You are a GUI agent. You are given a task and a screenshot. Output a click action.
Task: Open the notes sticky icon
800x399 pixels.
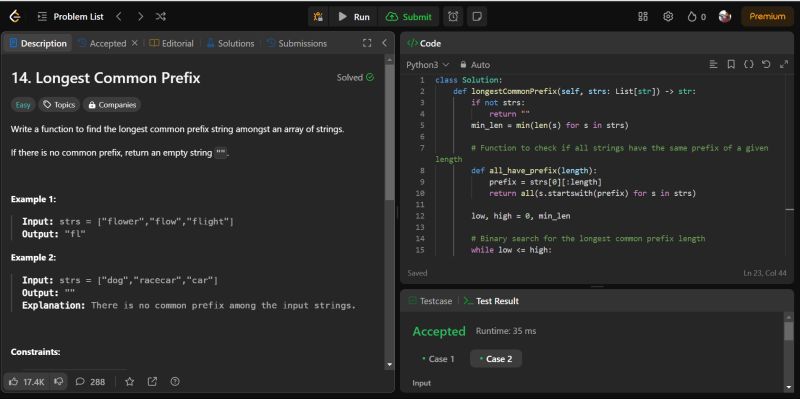(477, 17)
